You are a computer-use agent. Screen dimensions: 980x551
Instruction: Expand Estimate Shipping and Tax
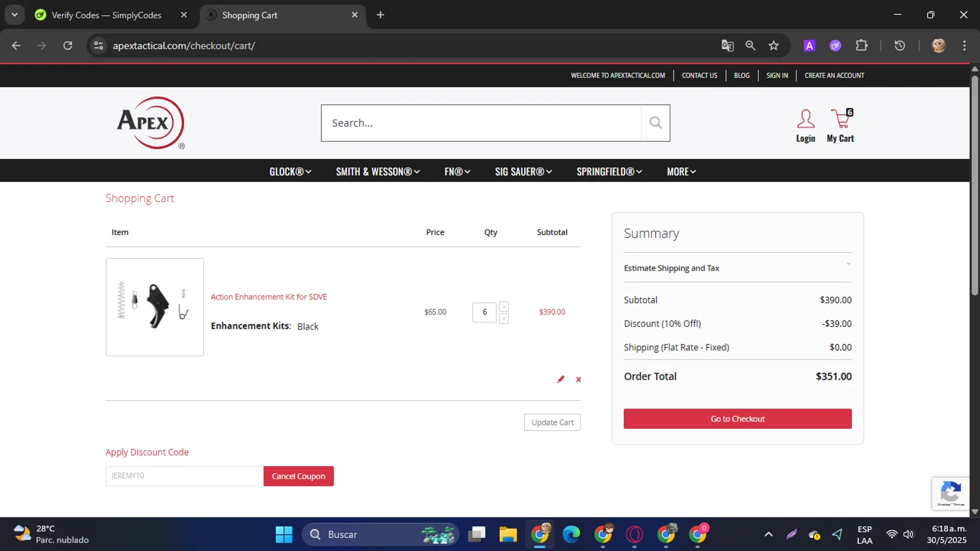(x=738, y=268)
